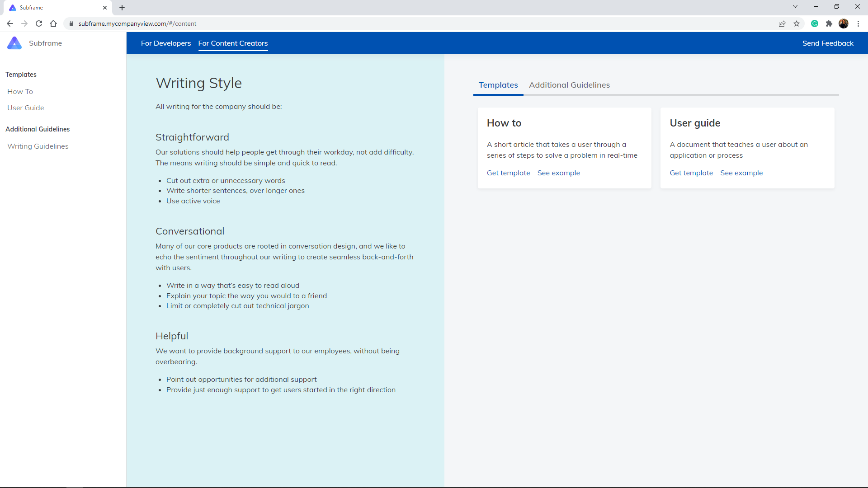
Task: Reload the page with refresh icon
Action: [39, 23]
